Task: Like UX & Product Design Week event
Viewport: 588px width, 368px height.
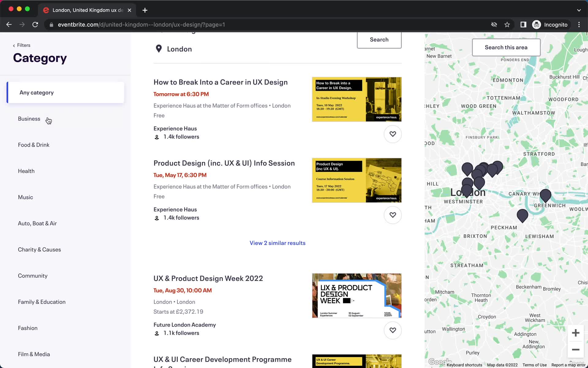Action: click(x=393, y=330)
